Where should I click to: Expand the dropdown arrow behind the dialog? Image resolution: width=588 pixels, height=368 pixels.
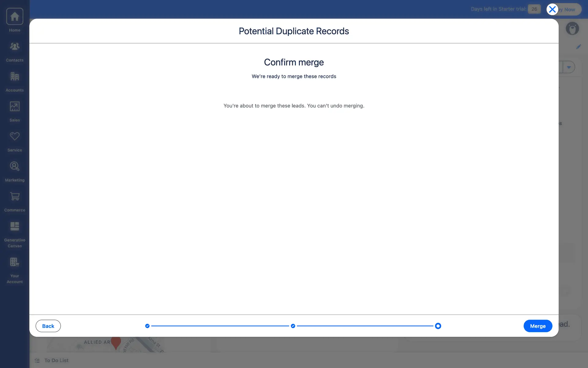pos(569,67)
